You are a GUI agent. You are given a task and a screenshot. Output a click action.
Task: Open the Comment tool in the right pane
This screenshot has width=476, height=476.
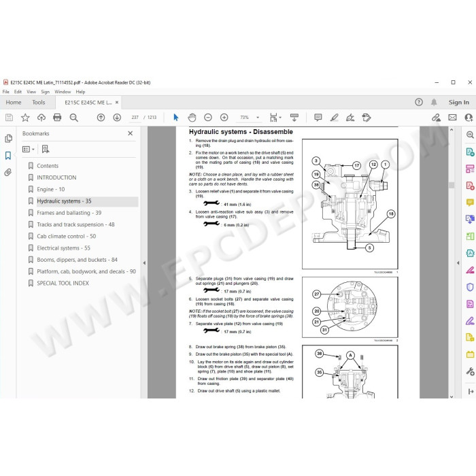(x=470, y=203)
